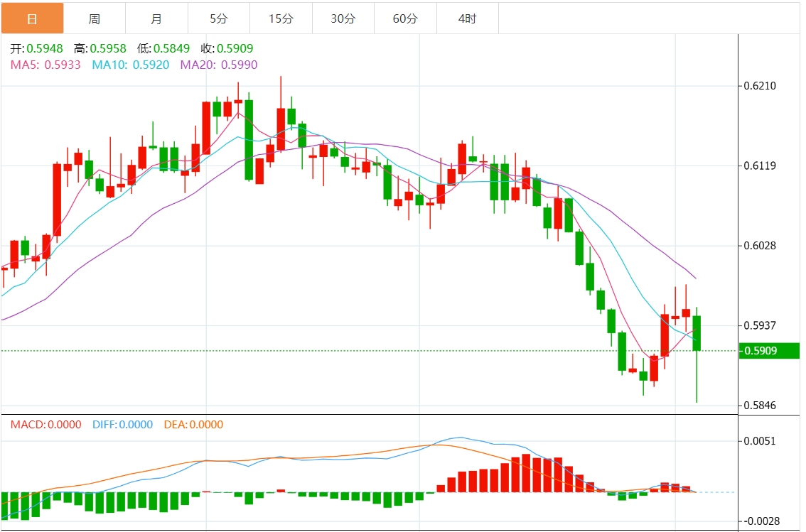Screen dimensions: 806x532
Task: Click the 0.6210 price axis label
Action: 759,86
